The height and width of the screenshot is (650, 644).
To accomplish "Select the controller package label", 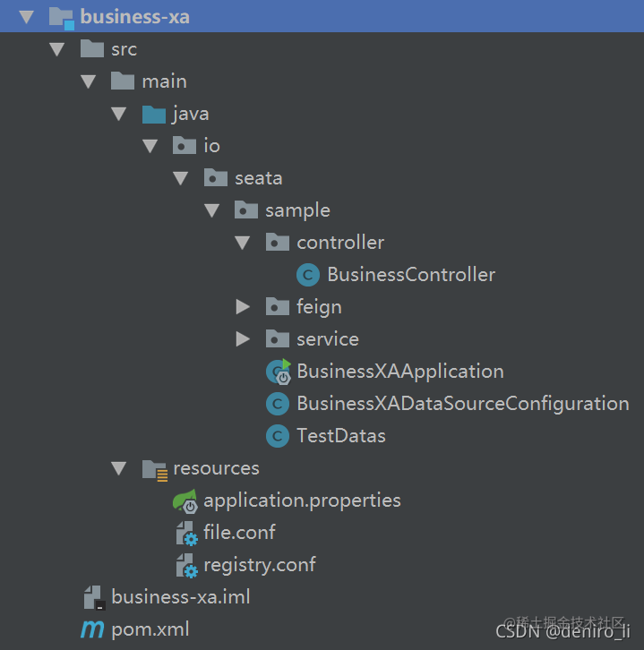I will (x=340, y=243).
